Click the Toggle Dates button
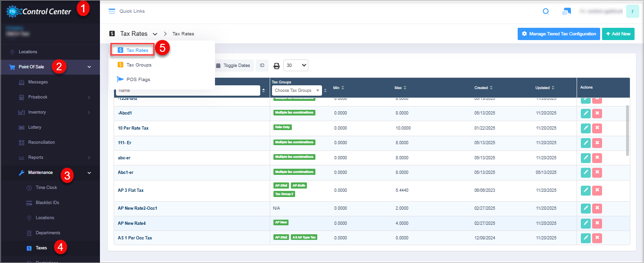 pyautogui.click(x=233, y=66)
